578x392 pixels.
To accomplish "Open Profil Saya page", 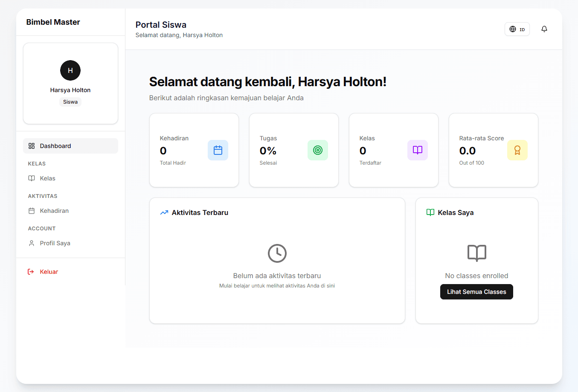I will (x=55, y=243).
